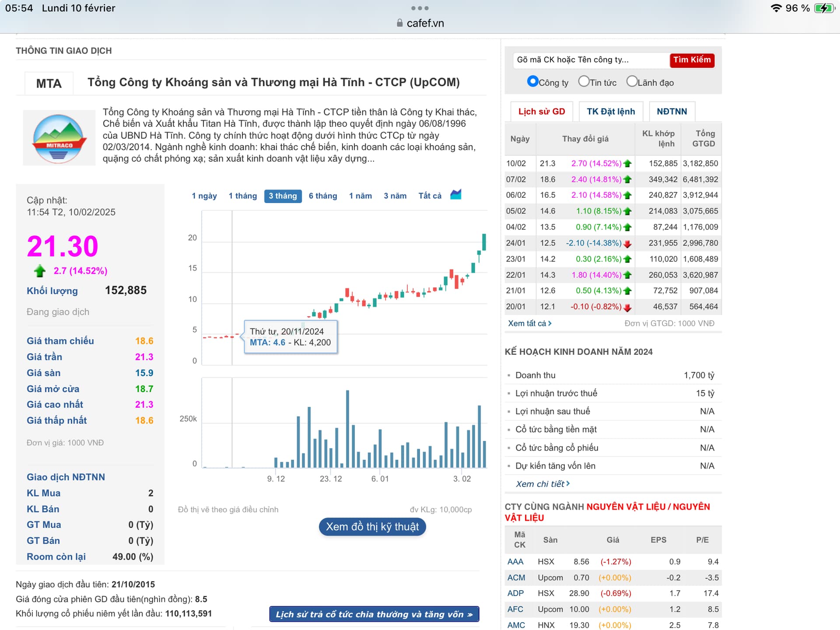Click Xem đồ thị kỹ thuật button
840x630 pixels.
coord(372,527)
